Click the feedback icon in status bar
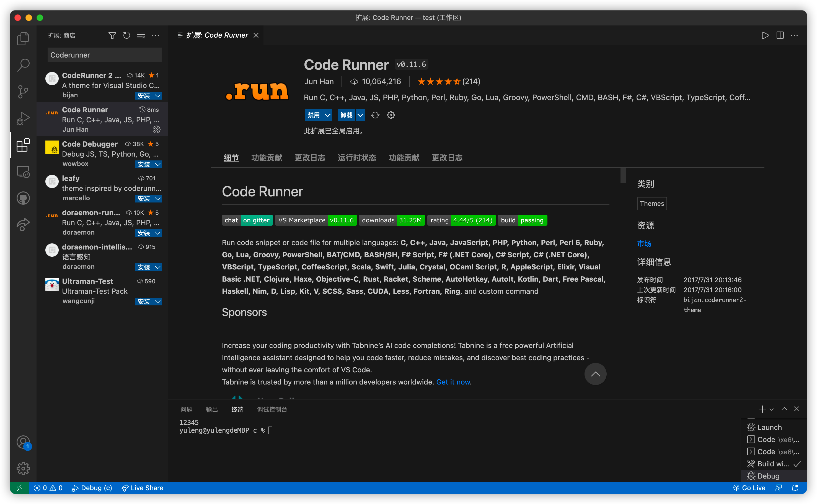This screenshot has height=504, width=817. [778, 488]
